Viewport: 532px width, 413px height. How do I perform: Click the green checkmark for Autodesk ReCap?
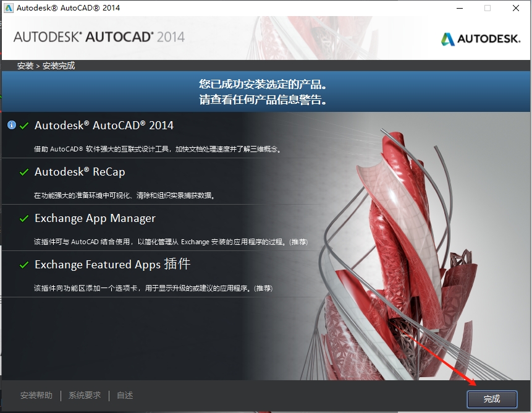24,171
